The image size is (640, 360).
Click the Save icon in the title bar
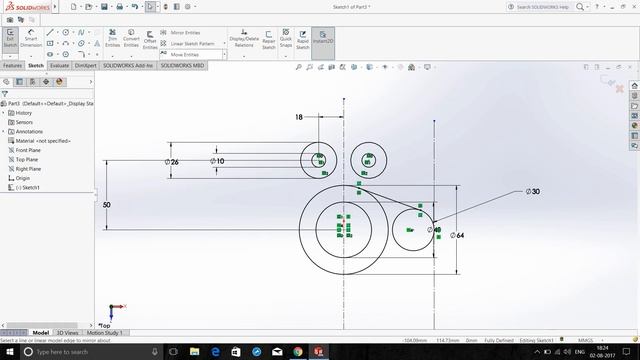tap(104, 7)
